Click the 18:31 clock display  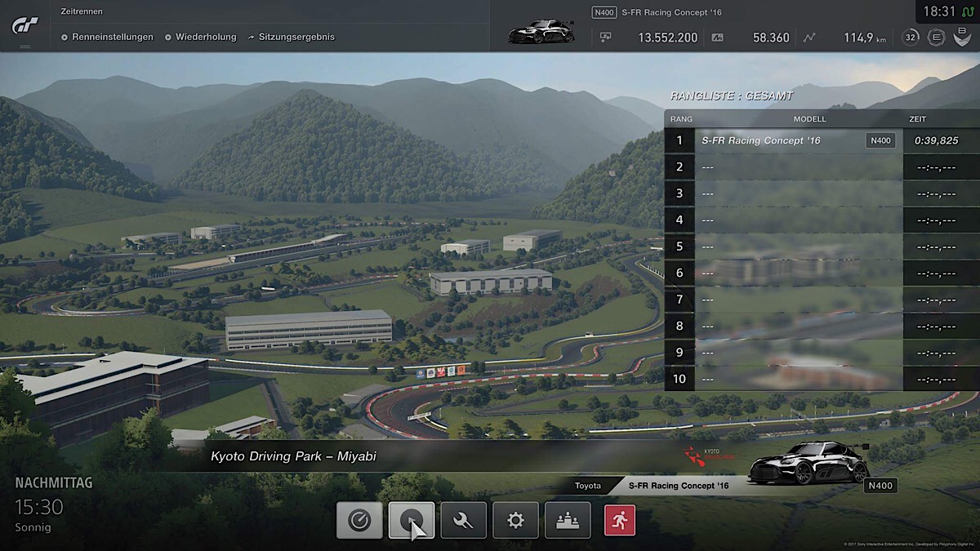tap(939, 11)
